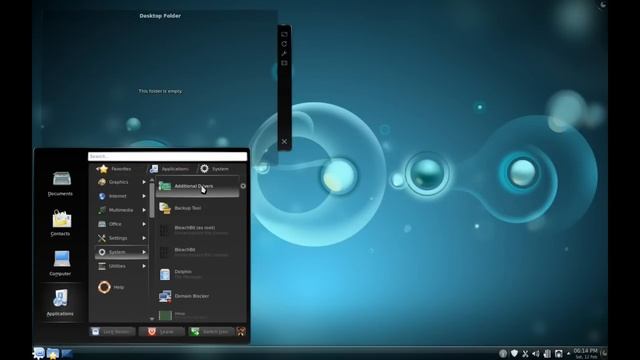Viewport: 640px width, 360px height.
Task: Click the launcher search field
Action: 167,156
